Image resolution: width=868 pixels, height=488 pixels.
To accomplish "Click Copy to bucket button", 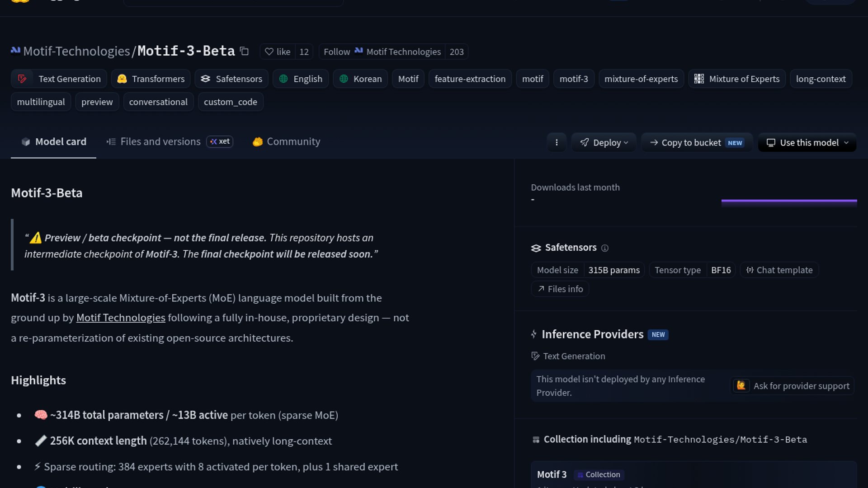I will (x=697, y=142).
